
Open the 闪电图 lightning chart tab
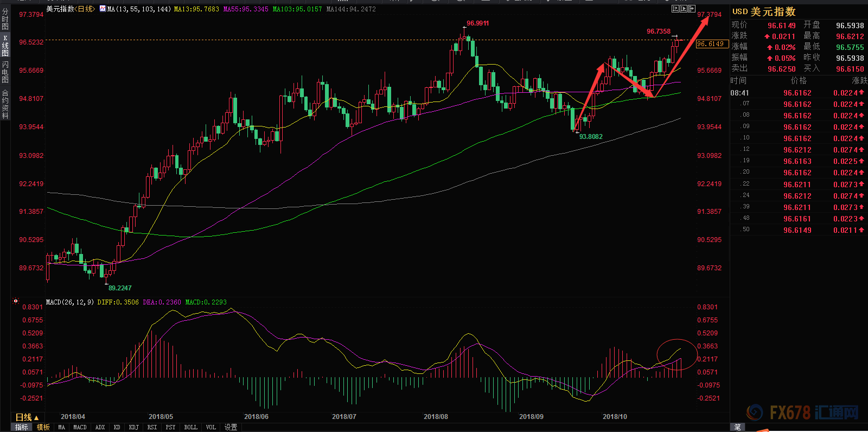pos(5,72)
